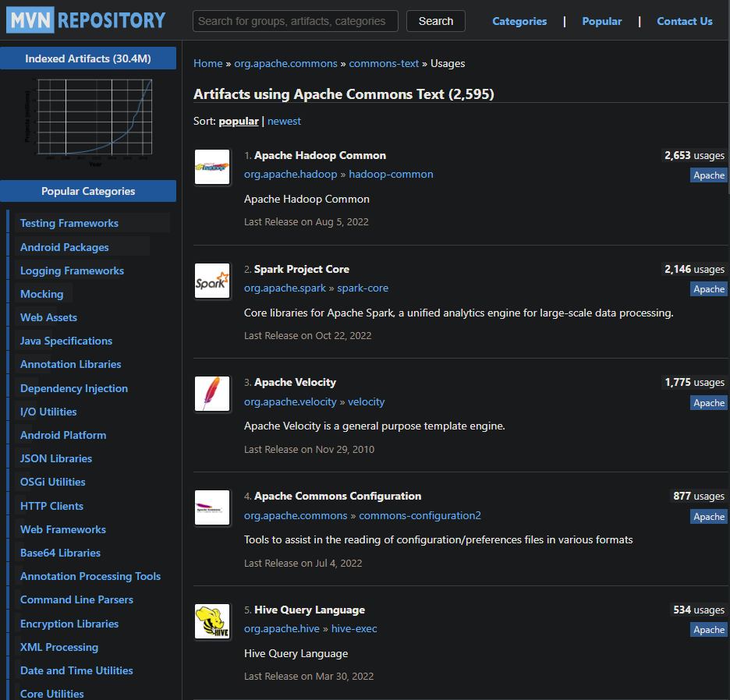Viewport: 730px width, 700px height.
Task: Open the Categories menu
Action: (x=519, y=21)
